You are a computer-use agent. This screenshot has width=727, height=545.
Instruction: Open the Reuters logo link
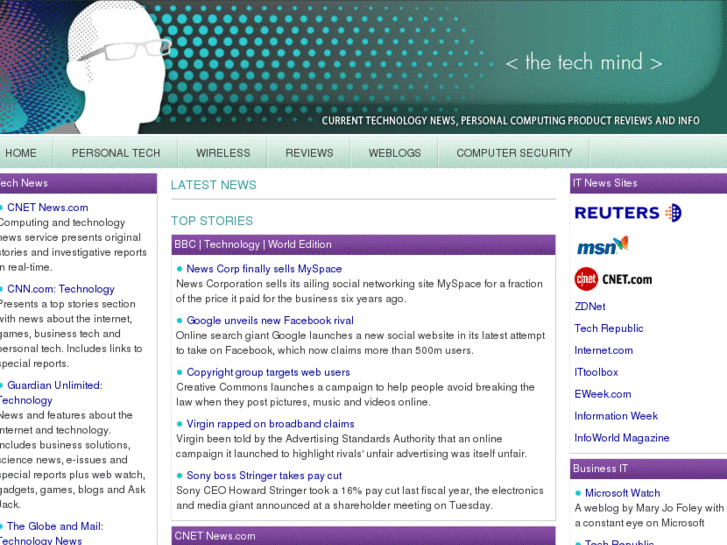pyautogui.click(x=628, y=213)
